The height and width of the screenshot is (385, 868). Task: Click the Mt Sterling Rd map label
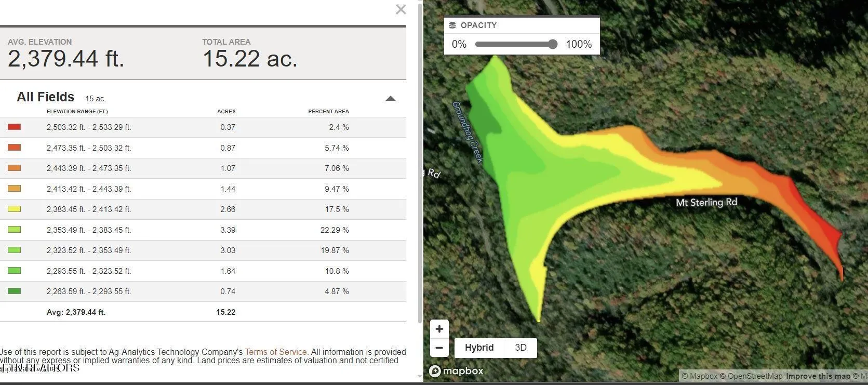pos(706,202)
